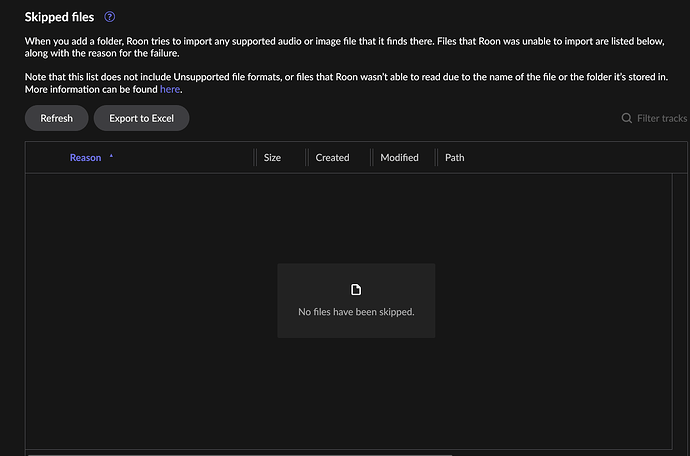Toggle the sort arrow next to Reason
The height and width of the screenshot is (456, 690).
[111, 157]
